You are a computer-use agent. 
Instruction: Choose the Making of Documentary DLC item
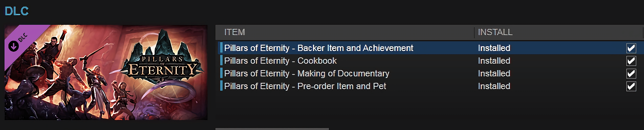click(306, 73)
